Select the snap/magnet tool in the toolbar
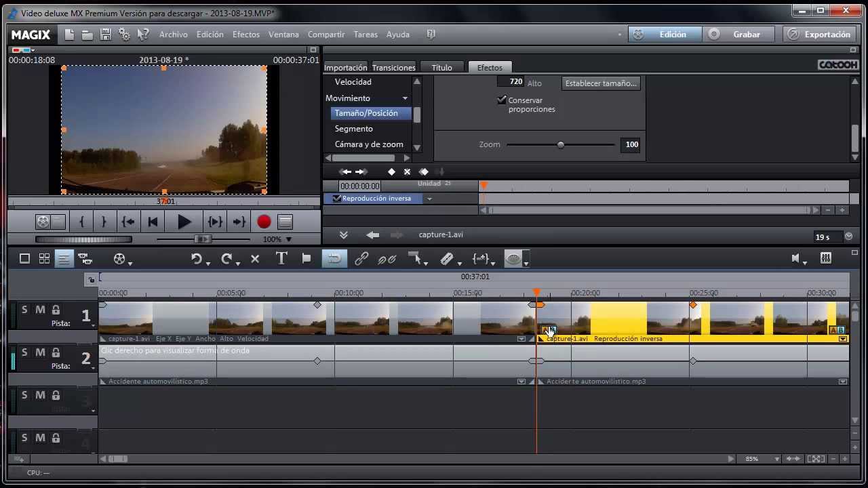 [x=334, y=258]
